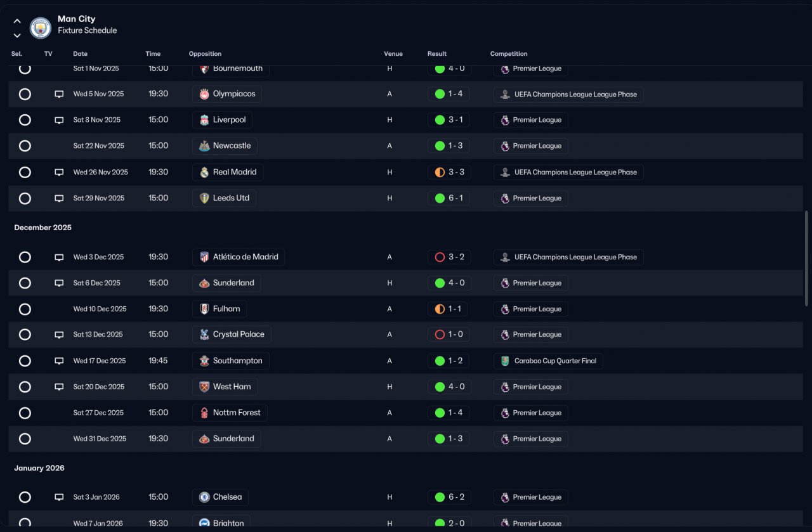Click the TV icon for Olympiacos match
Viewport: 812px width, 532px height.
[x=59, y=94]
